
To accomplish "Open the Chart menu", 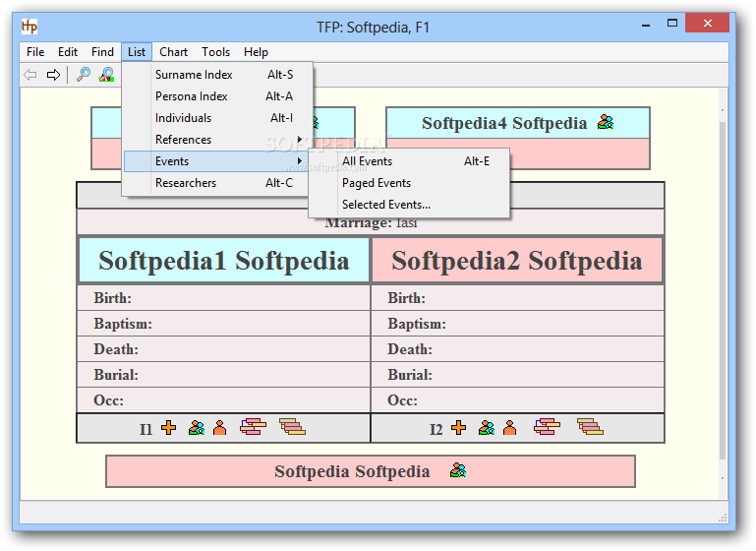I will [174, 52].
